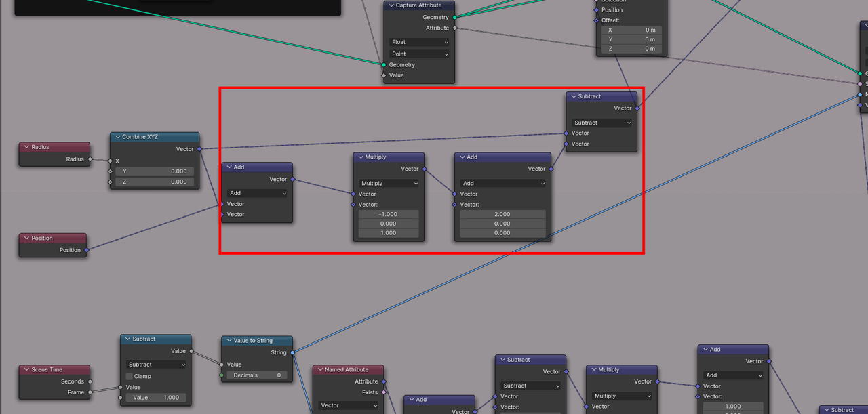Collapse the Scene Time node chevron

click(x=26, y=370)
